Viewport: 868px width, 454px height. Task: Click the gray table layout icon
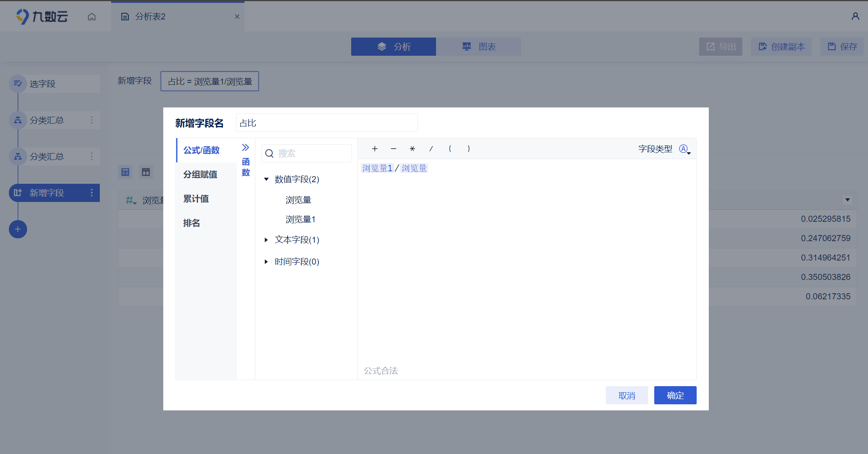coord(146,172)
